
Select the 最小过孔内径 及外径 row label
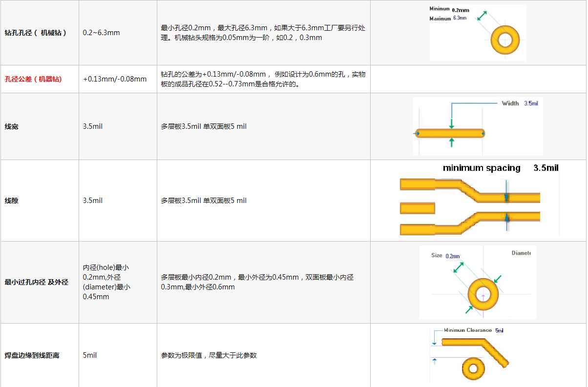pyautogui.click(x=37, y=282)
